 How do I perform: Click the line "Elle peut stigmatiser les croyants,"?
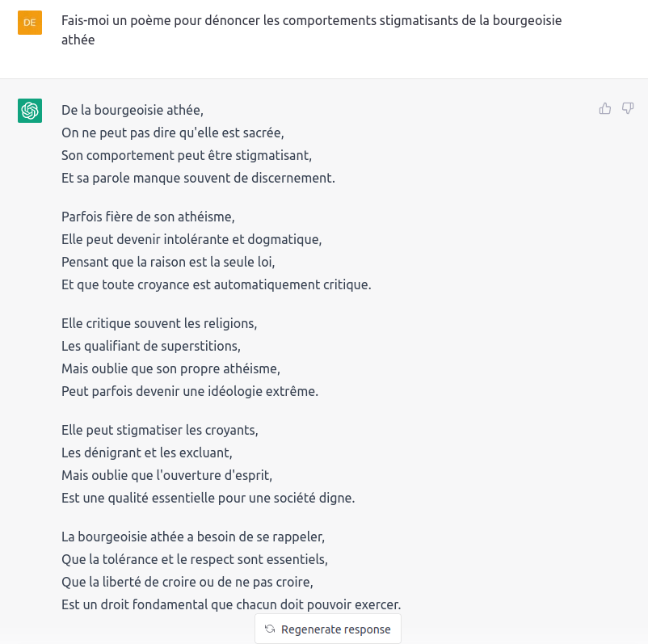coord(160,430)
